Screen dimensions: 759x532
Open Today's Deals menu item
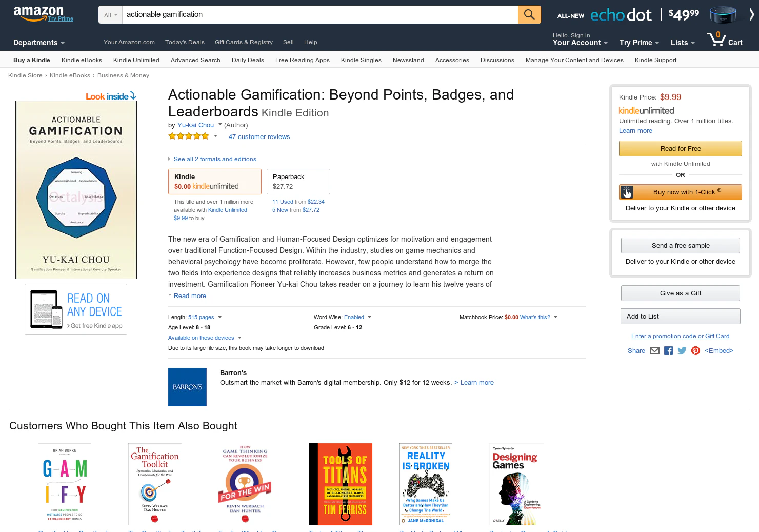pyautogui.click(x=185, y=42)
